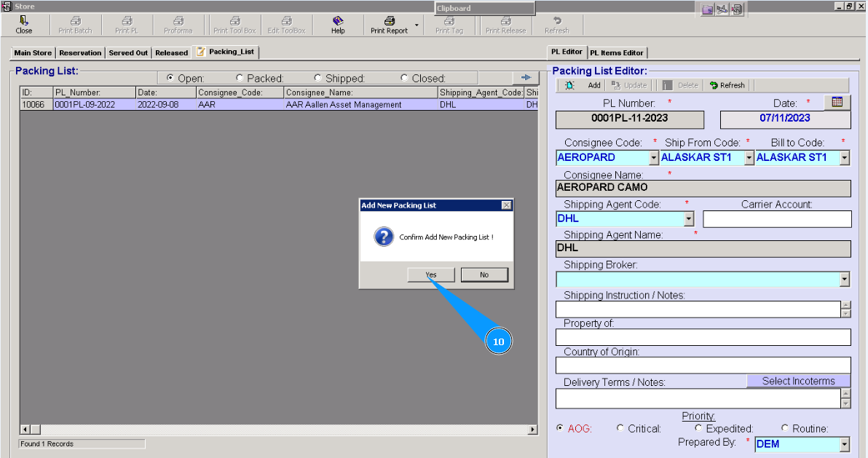Click the Print PL toolbar icon
This screenshot has width=868, height=458.
click(x=127, y=21)
